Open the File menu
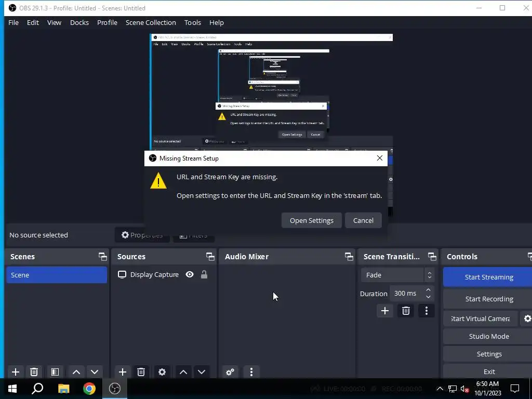532x399 pixels. (14, 22)
